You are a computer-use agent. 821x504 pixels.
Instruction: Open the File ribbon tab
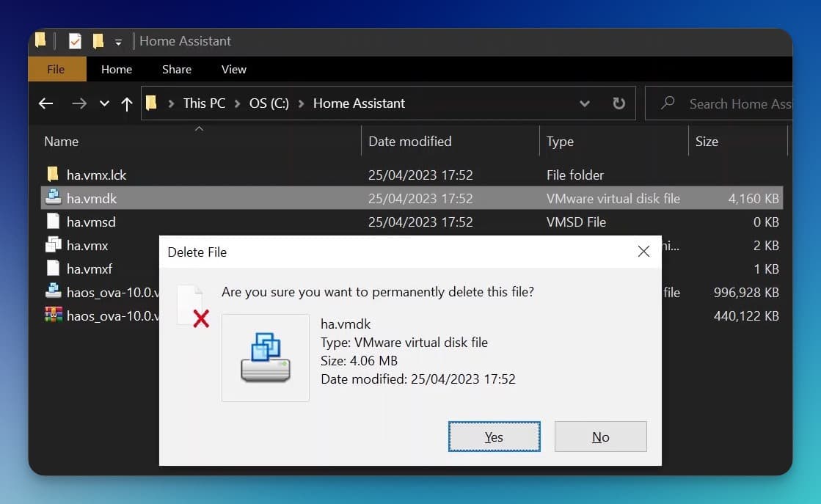point(56,69)
